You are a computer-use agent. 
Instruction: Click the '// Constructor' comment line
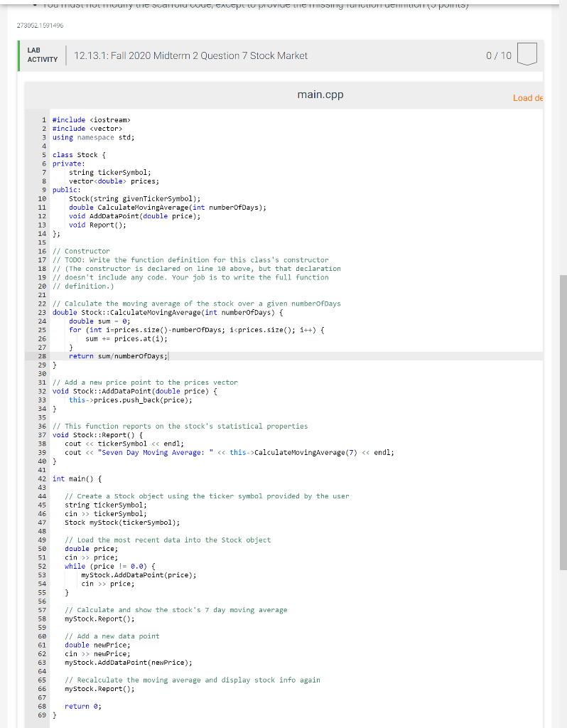[81, 251]
